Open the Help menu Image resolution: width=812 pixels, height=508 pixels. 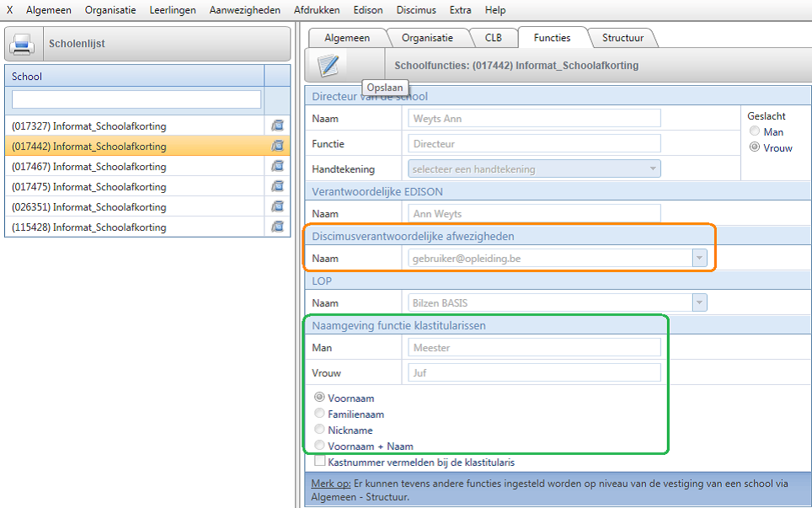click(495, 10)
